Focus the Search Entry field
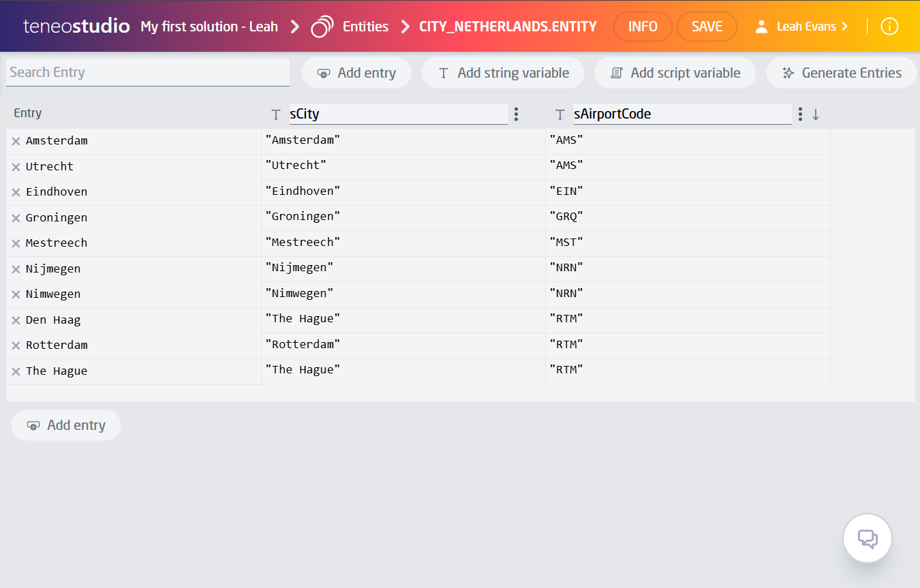Screen dimensions: 920x588 tap(148, 72)
